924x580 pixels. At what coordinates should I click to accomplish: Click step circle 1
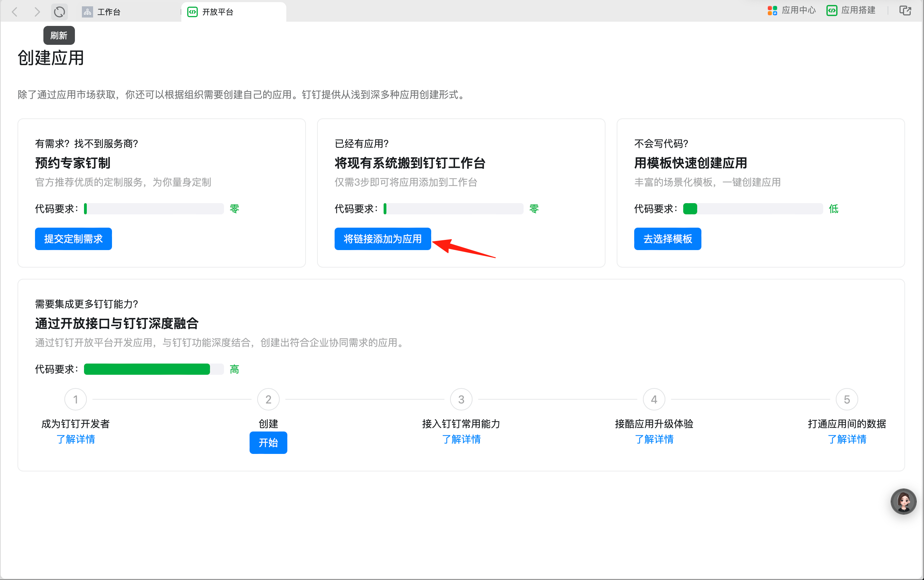coord(76,399)
